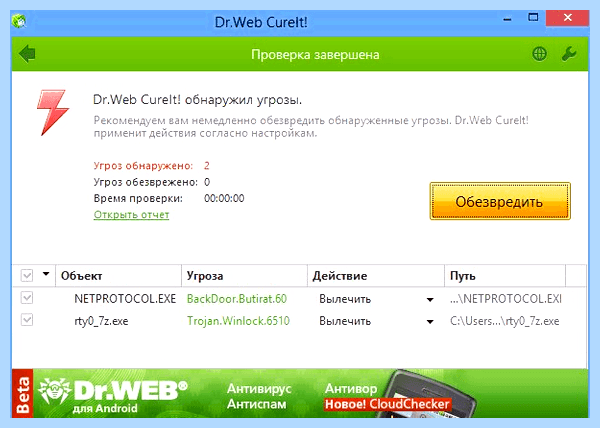Click the C:\Users...\rty0_7z.exe path cell
The image size is (600, 428).
[x=504, y=321]
